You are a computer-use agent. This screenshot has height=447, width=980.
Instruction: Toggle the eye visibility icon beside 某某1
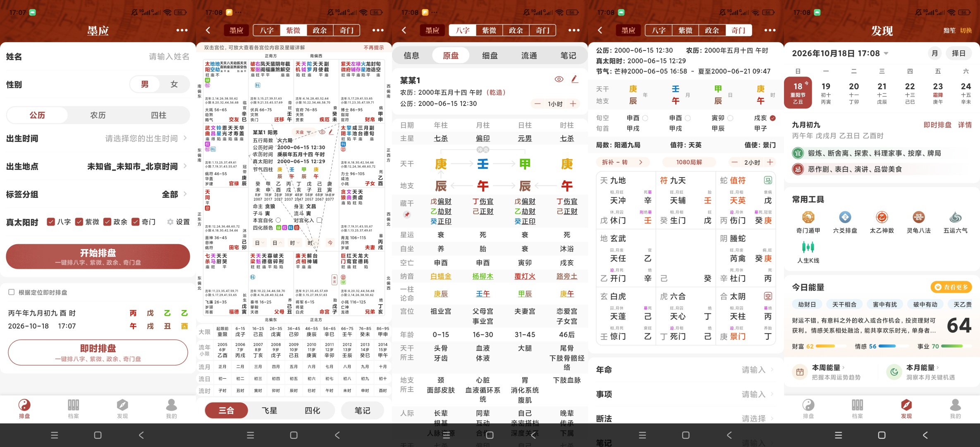tap(559, 79)
